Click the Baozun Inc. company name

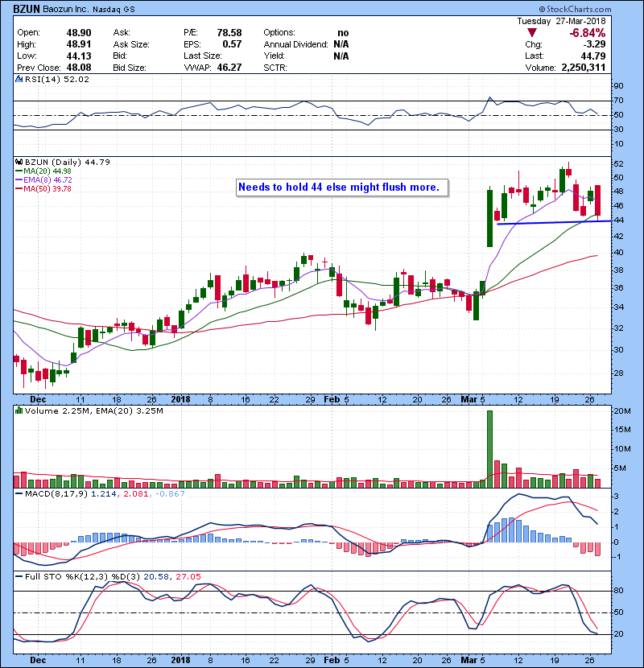tap(64, 9)
